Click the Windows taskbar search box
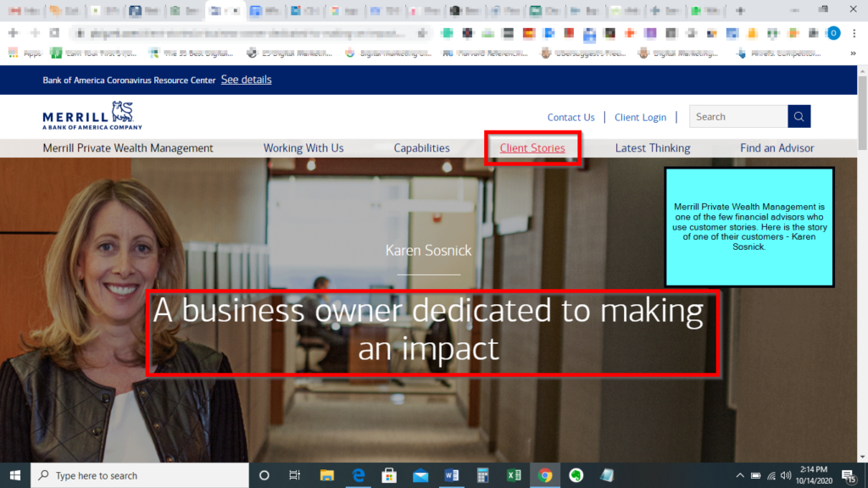The width and height of the screenshot is (868, 488). click(x=140, y=475)
